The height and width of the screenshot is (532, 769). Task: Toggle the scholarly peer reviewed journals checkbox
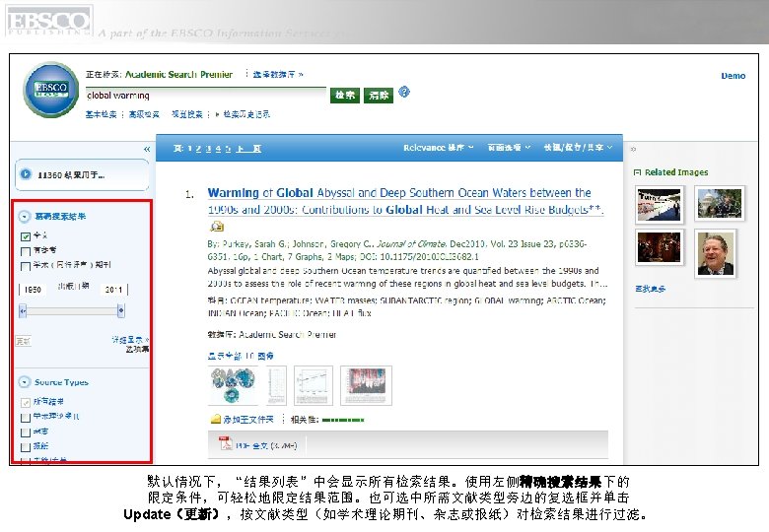click(26, 266)
